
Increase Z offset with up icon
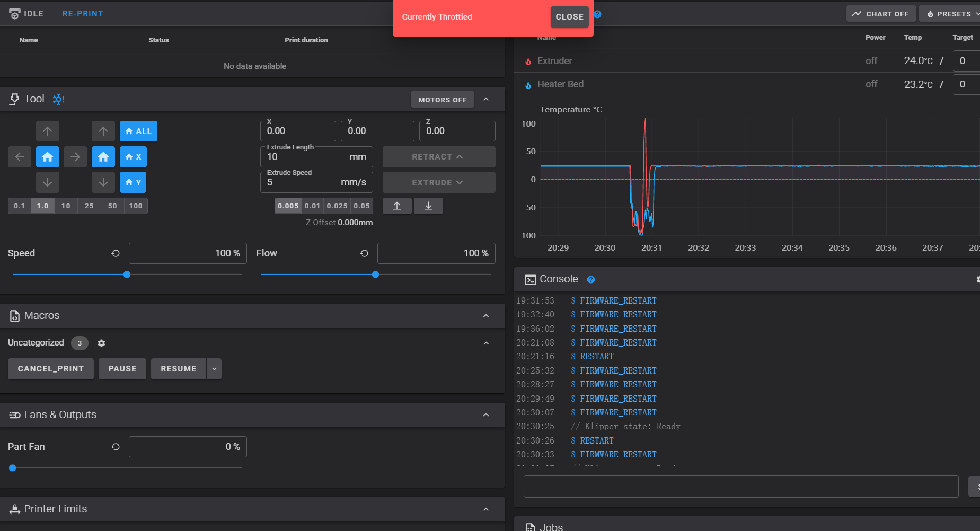pyautogui.click(x=397, y=206)
